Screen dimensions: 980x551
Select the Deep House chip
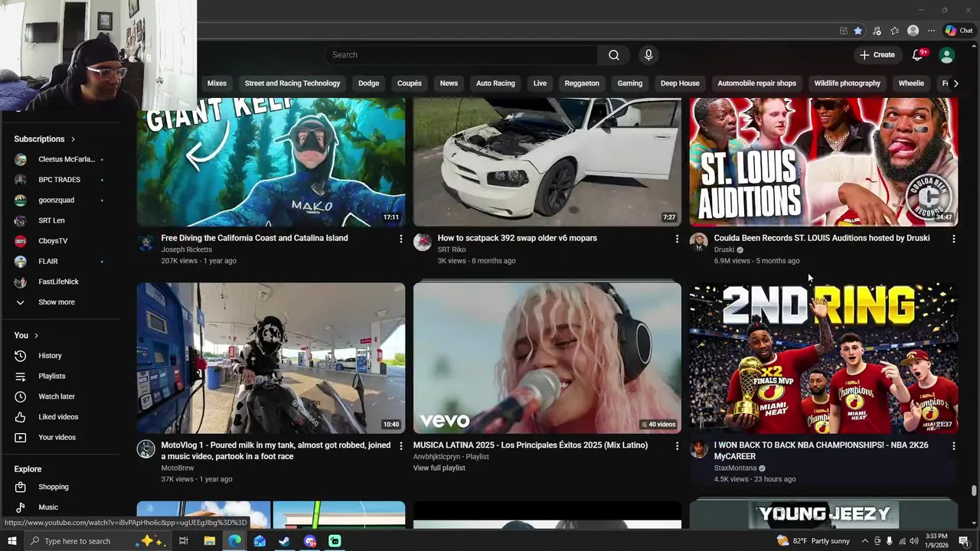point(680,83)
